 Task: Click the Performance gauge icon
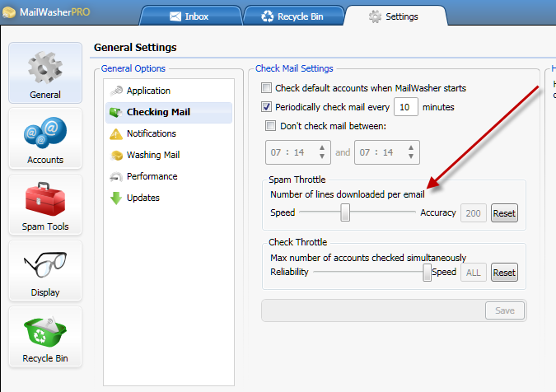click(x=116, y=176)
